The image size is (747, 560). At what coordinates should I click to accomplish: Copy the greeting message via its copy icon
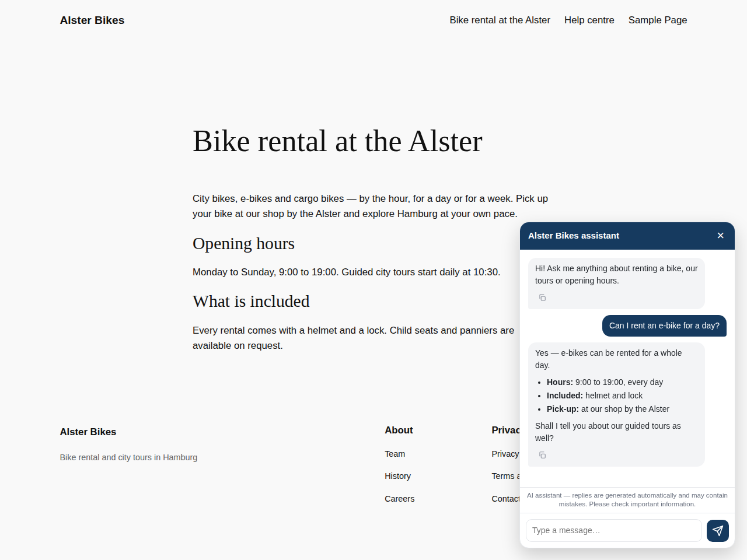pos(542,297)
